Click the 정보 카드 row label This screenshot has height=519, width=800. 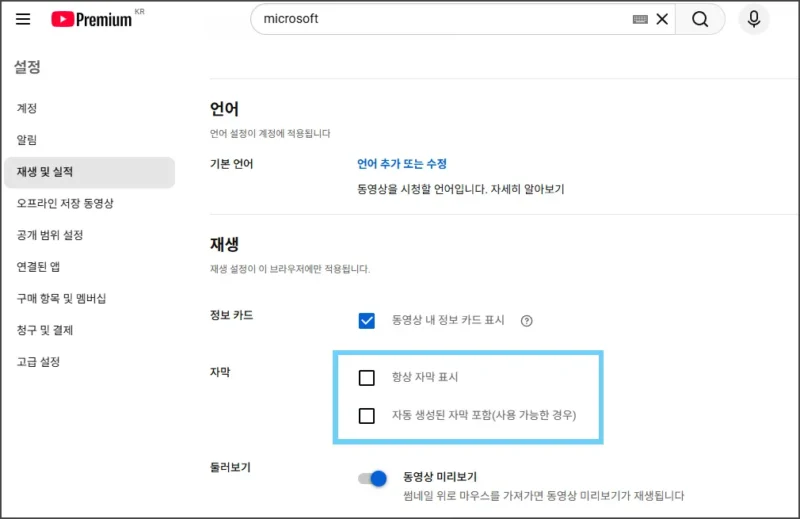click(231, 315)
